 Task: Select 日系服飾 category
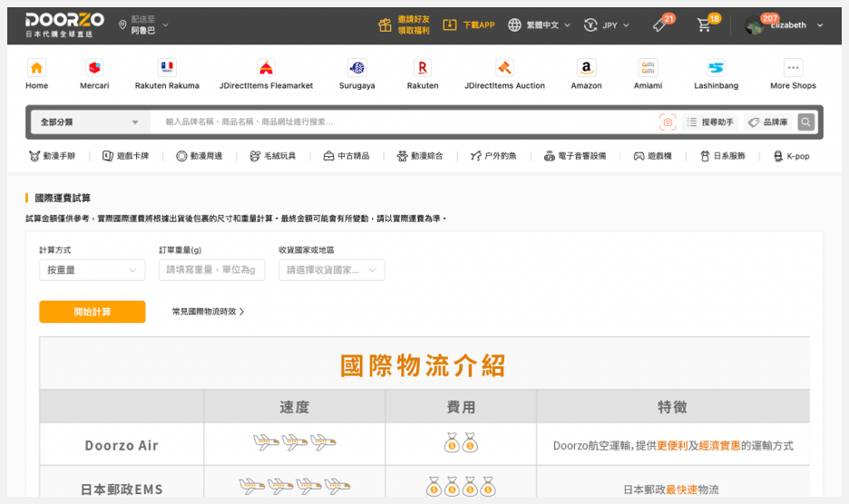[x=723, y=156]
